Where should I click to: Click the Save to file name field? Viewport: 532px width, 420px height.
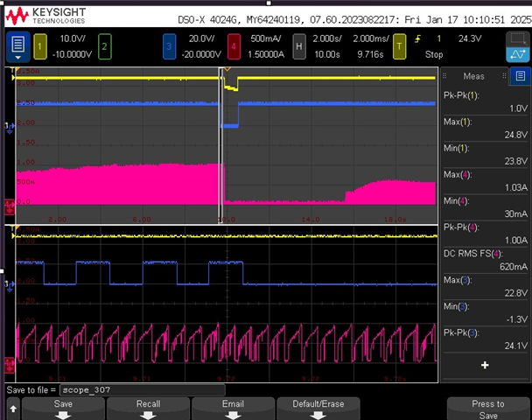click(x=142, y=390)
